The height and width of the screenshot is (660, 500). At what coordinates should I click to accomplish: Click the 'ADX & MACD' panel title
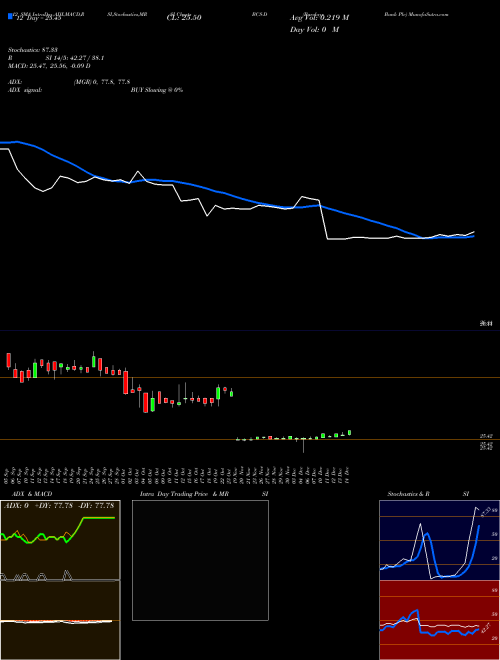tap(32, 494)
